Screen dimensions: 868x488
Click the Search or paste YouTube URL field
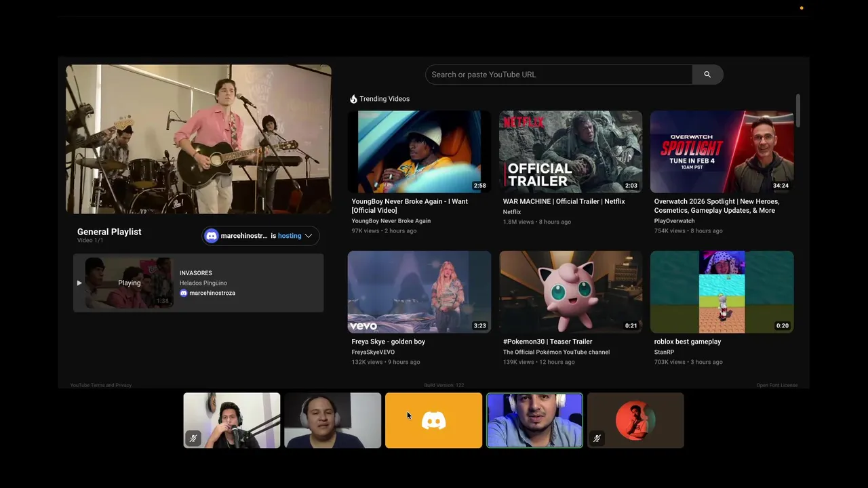(x=559, y=75)
